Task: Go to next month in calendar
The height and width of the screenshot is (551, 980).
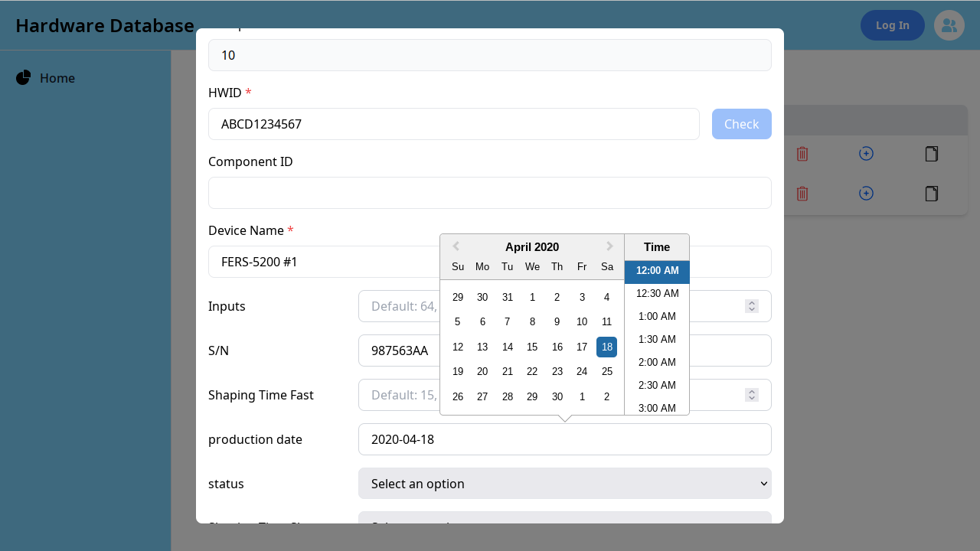Action: [609, 246]
